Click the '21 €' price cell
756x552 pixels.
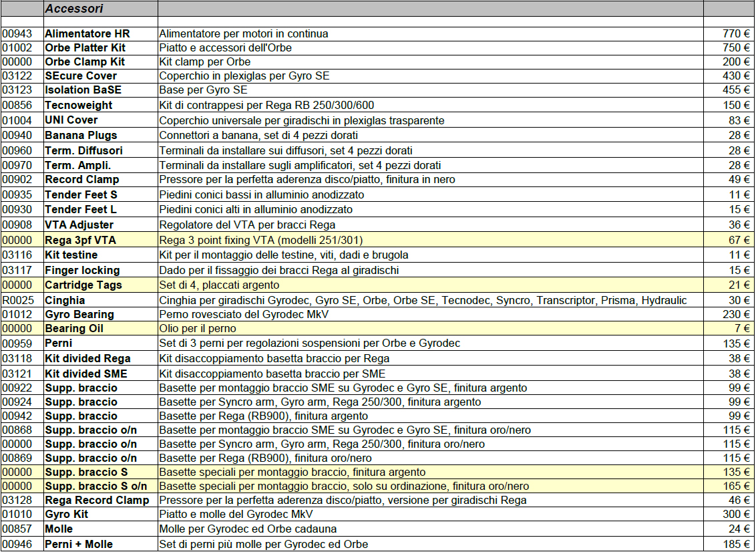pos(729,285)
